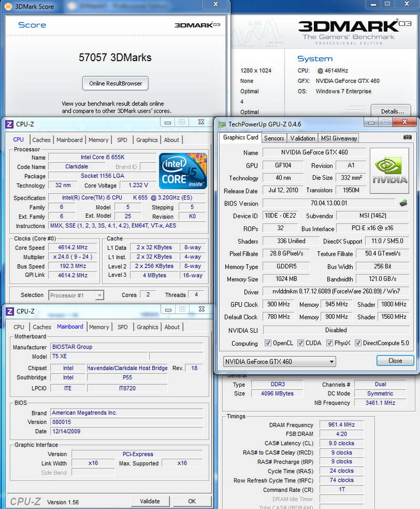Click the top CPU-Z window title icon
Screen dimensions: 420x509
coord(10,124)
